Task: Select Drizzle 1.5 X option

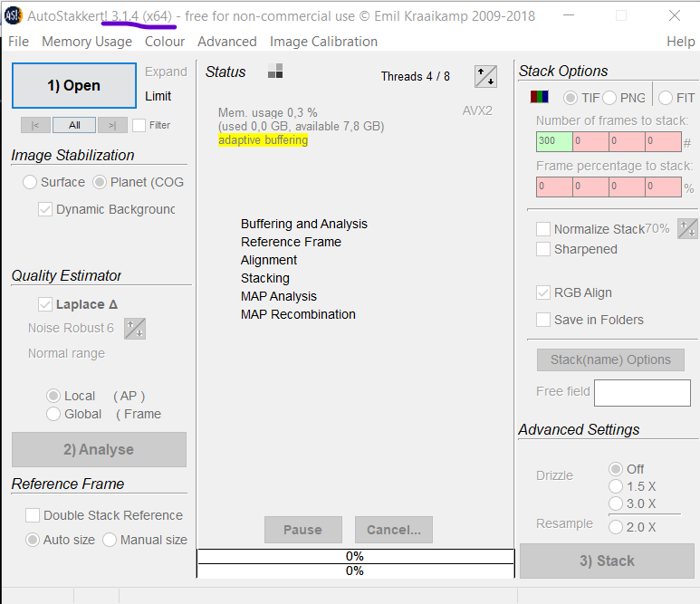Action: pyautogui.click(x=616, y=486)
